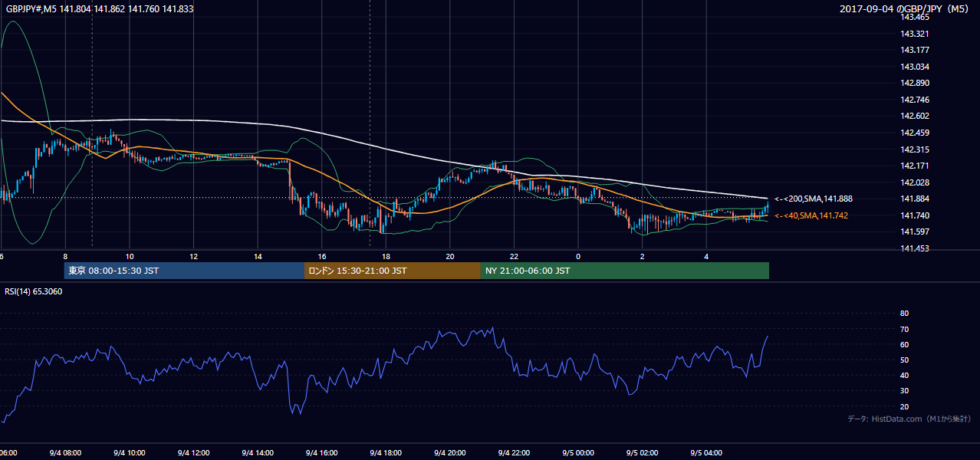Viewport: 980px width, 460px height.
Task: Click hour tick 12 under the price chart
Action: pos(194,256)
